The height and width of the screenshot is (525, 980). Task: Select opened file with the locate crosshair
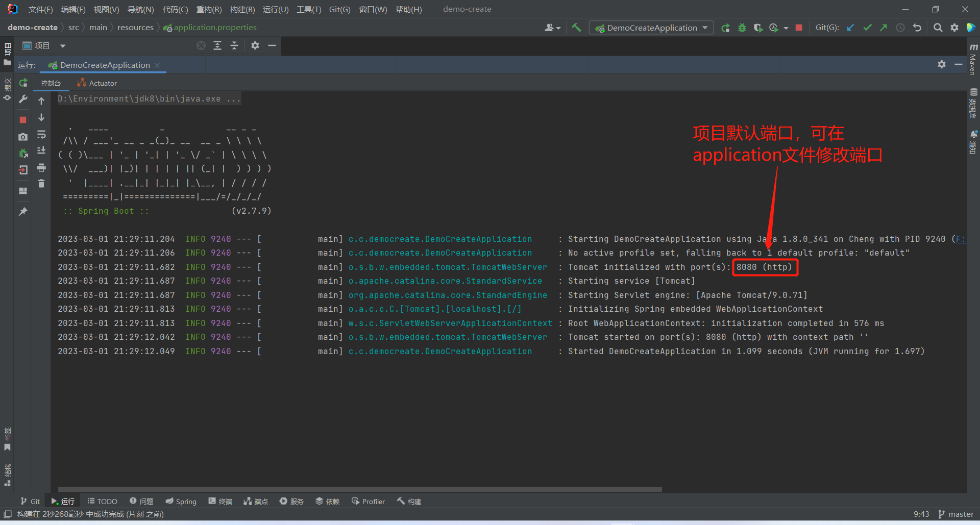[x=201, y=46]
